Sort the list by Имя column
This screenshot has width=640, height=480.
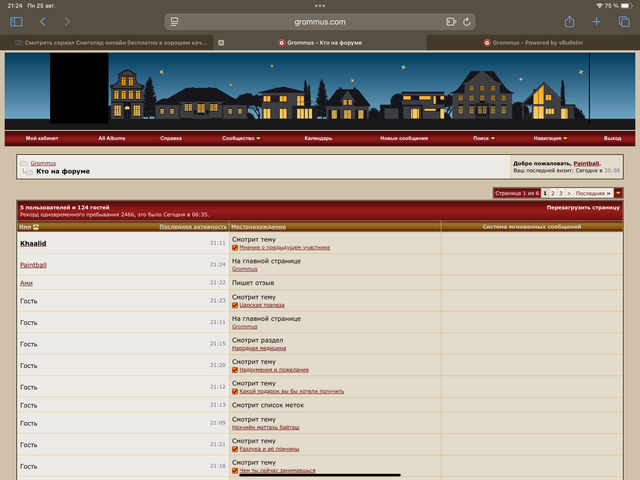25,227
